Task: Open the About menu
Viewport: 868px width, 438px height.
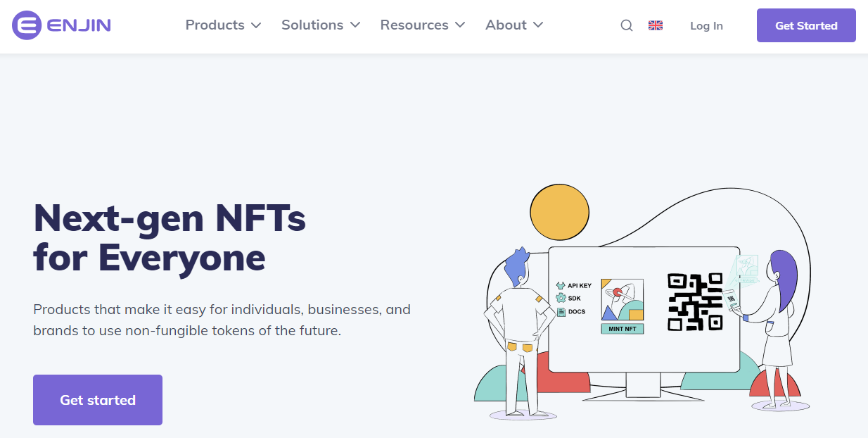Action: click(514, 25)
